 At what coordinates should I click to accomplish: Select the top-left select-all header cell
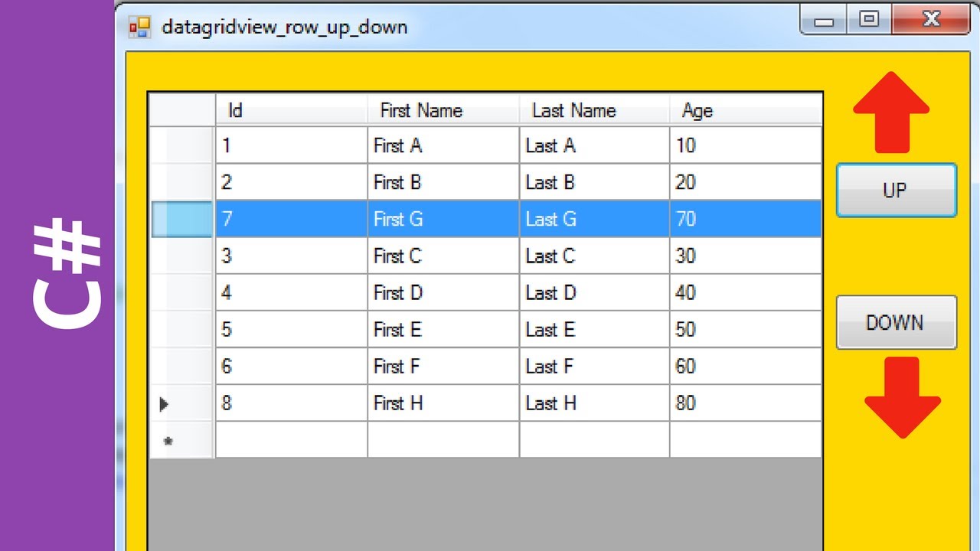[x=182, y=110]
